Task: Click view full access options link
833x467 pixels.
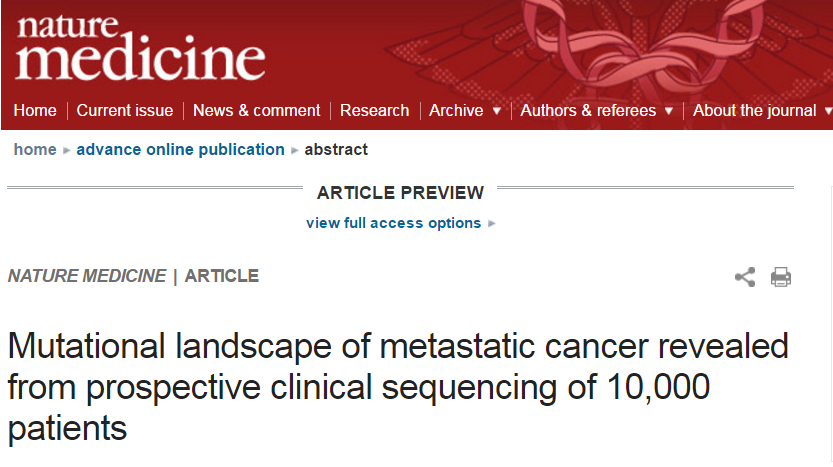Action: pos(394,223)
